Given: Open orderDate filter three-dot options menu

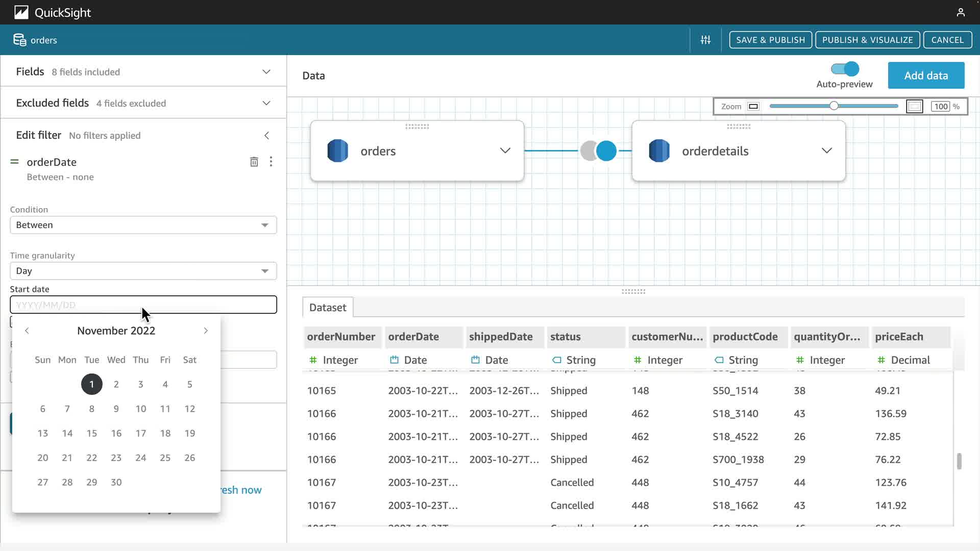Looking at the screenshot, I should point(271,162).
